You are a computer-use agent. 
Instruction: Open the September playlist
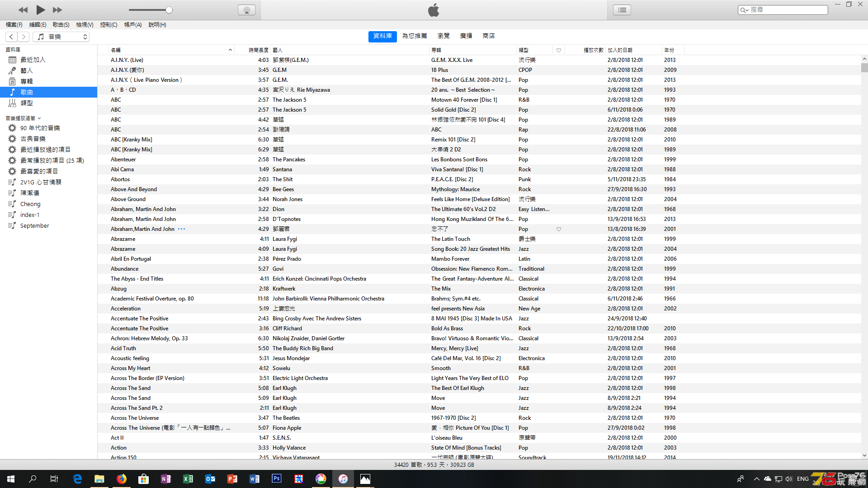point(49,225)
